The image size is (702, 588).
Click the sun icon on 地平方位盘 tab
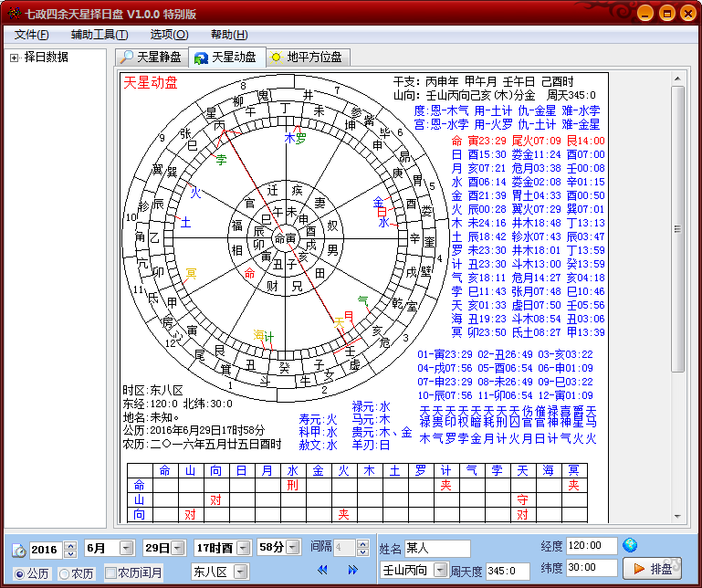[277, 58]
